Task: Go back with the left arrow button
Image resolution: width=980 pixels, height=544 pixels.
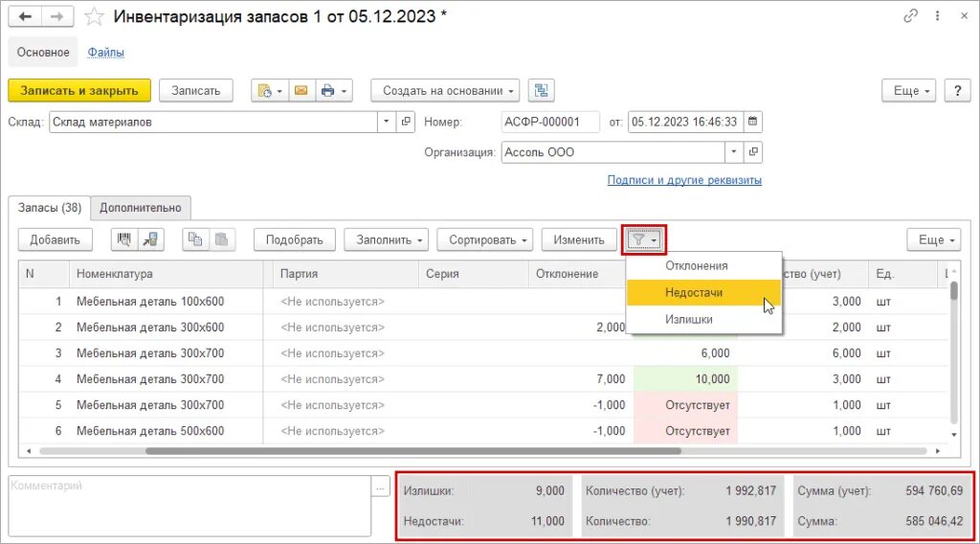Action: [x=25, y=17]
